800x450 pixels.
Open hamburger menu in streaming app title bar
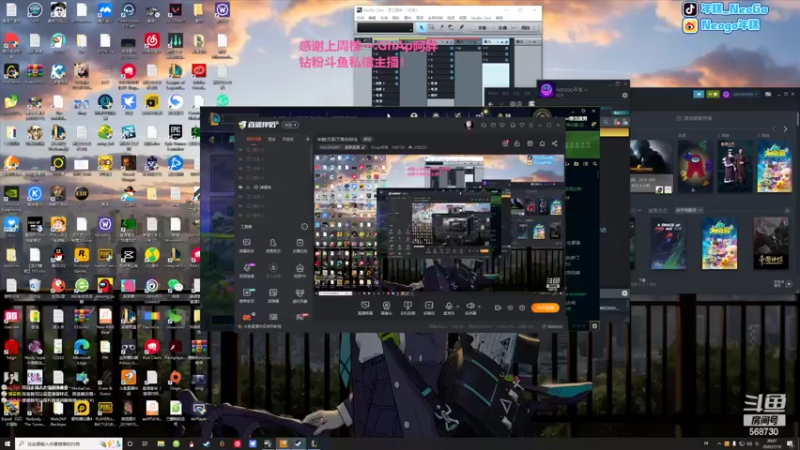click(530, 125)
